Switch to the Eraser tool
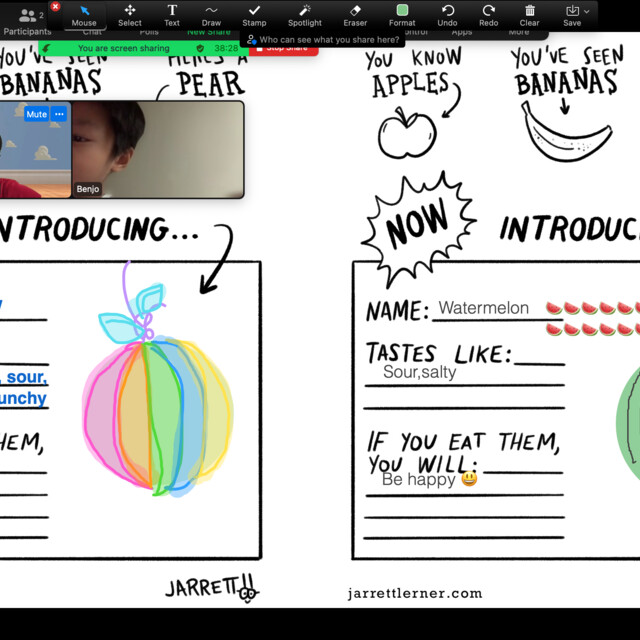 point(355,14)
